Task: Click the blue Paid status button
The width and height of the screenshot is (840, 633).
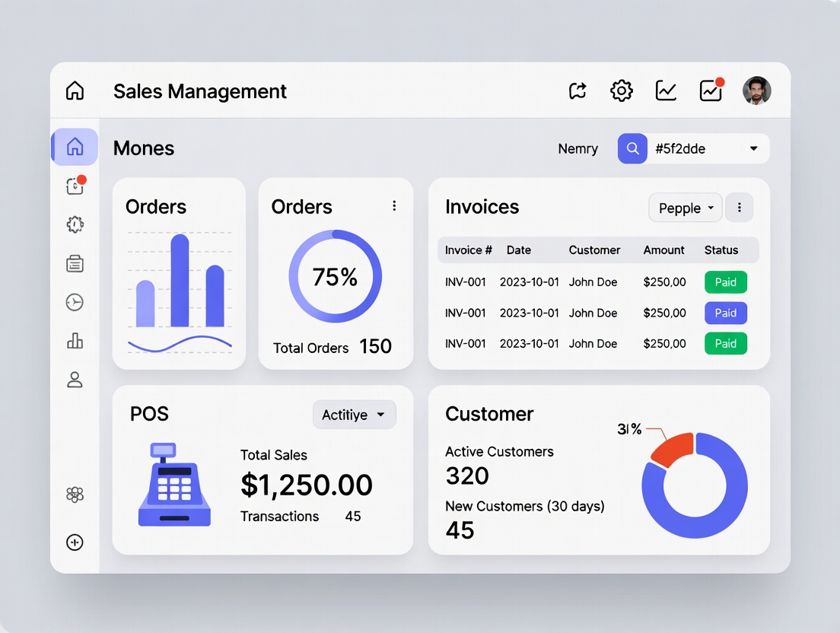Action: (725, 313)
